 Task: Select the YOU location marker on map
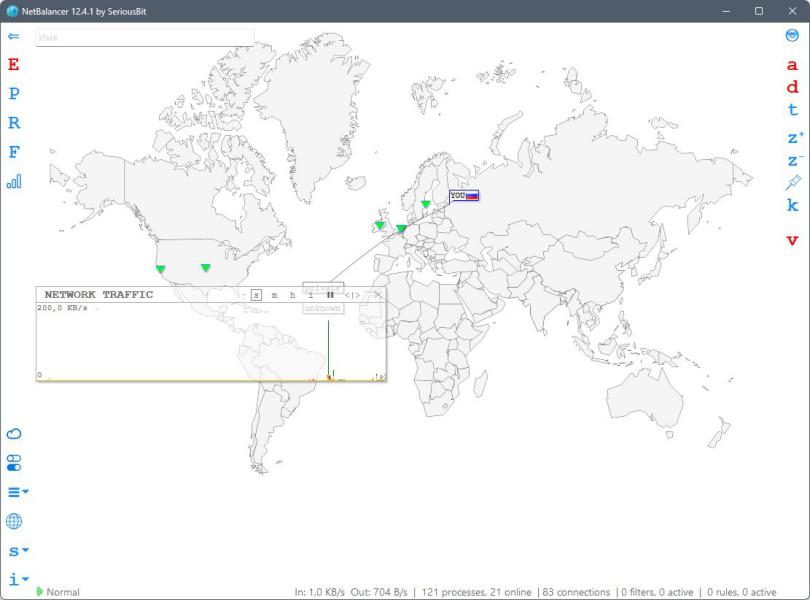click(x=464, y=195)
